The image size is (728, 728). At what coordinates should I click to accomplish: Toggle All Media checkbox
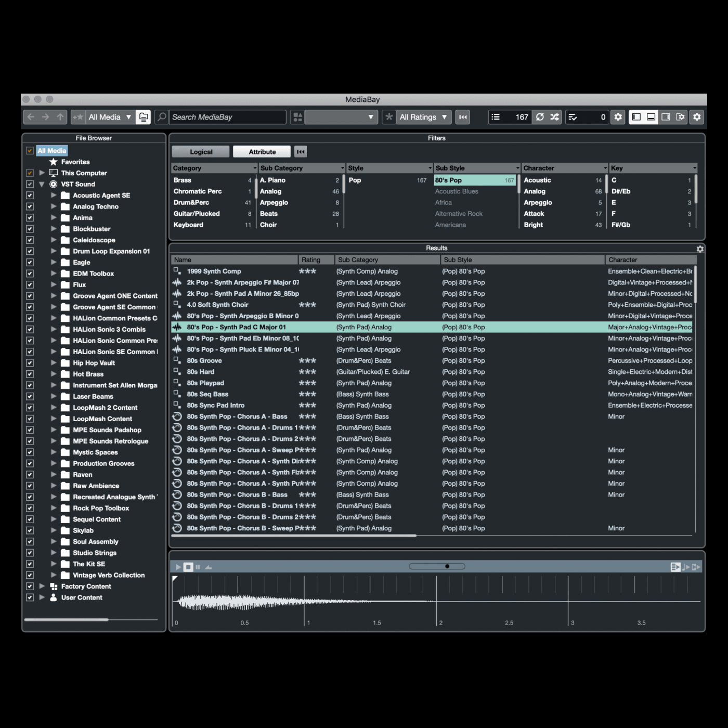(30, 151)
